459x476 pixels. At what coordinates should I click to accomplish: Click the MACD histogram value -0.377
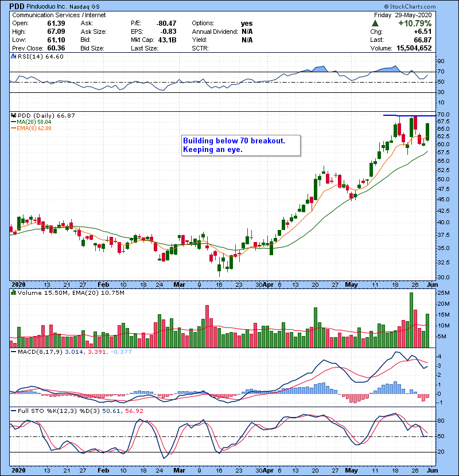point(121,352)
